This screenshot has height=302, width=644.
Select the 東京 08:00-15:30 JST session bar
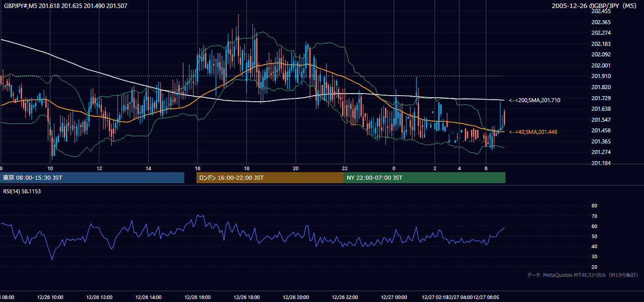pyautogui.click(x=92, y=178)
